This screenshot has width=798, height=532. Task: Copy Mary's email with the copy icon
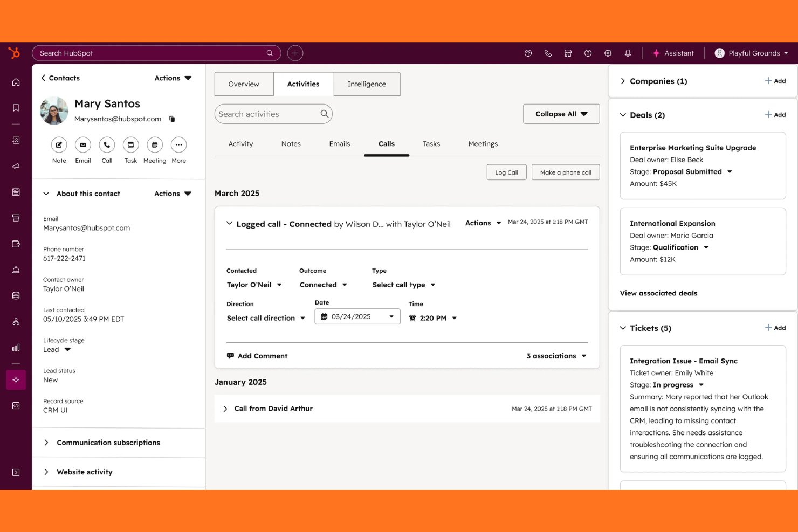[172, 119]
